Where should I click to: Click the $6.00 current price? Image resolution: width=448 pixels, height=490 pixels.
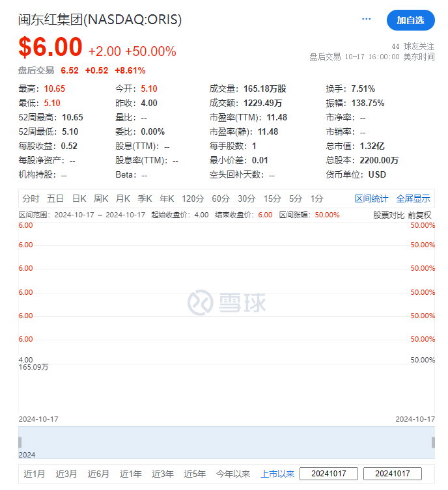[50, 47]
